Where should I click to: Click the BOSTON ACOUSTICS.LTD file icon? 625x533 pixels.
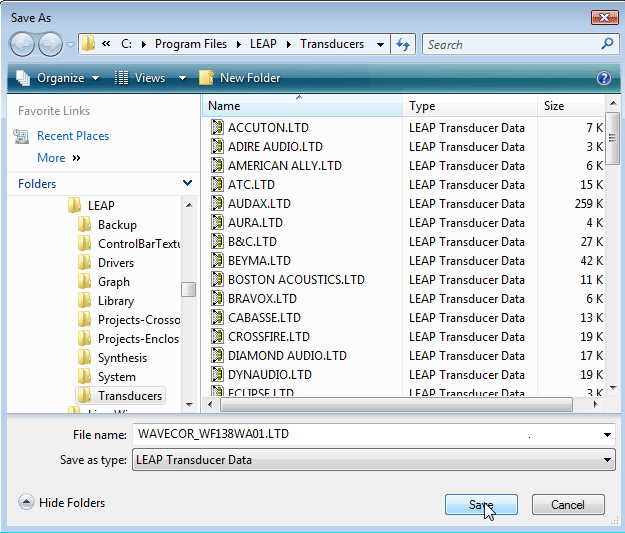click(x=217, y=279)
